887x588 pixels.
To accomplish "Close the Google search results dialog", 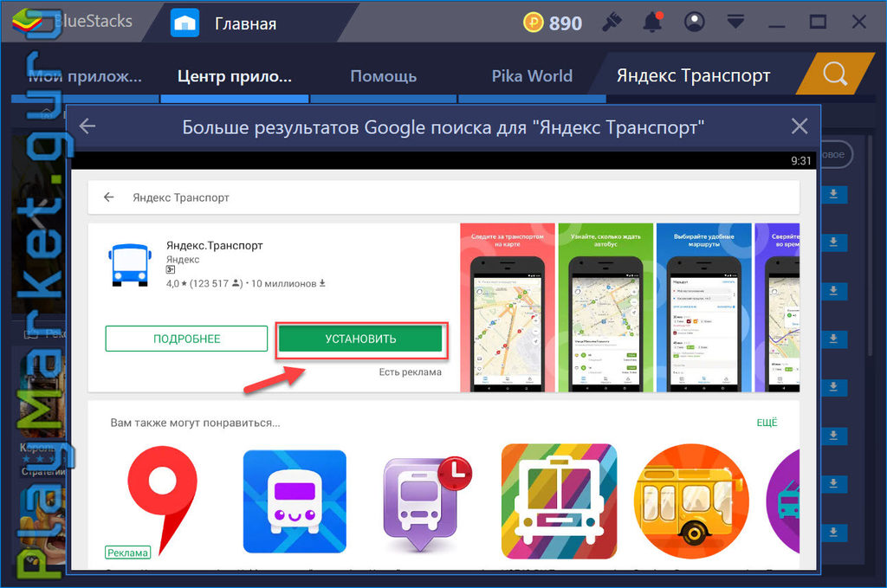I will (800, 126).
